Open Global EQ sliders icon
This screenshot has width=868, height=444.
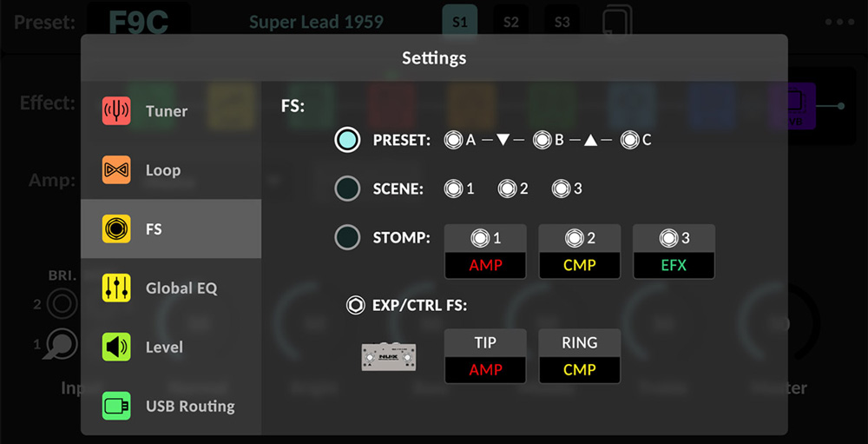[116, 288]
